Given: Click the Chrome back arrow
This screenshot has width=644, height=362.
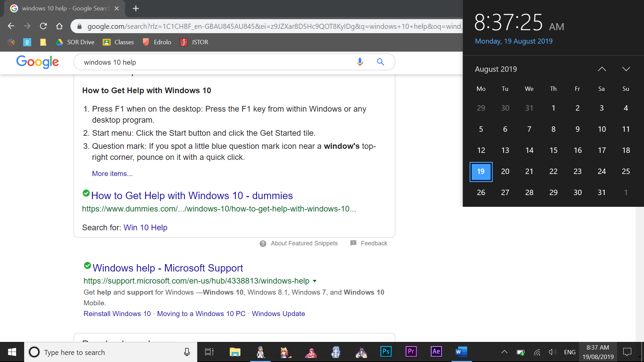Looking at the screenshot, I should click(x=11, y=26).
